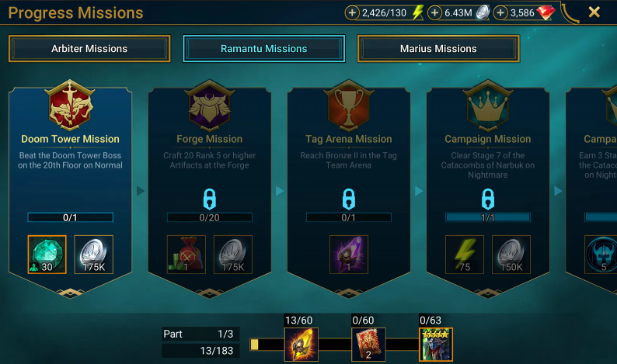Tap the Campaign Mission lock icon
Viewport: 617px width, 364px height.
(x=488, y=199)
